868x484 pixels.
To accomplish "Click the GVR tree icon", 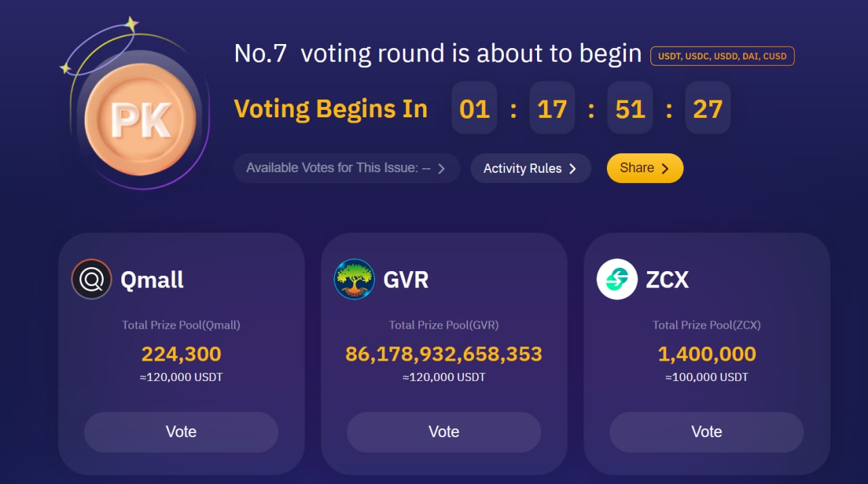I will pyautogui.click(x=354, y=279).
